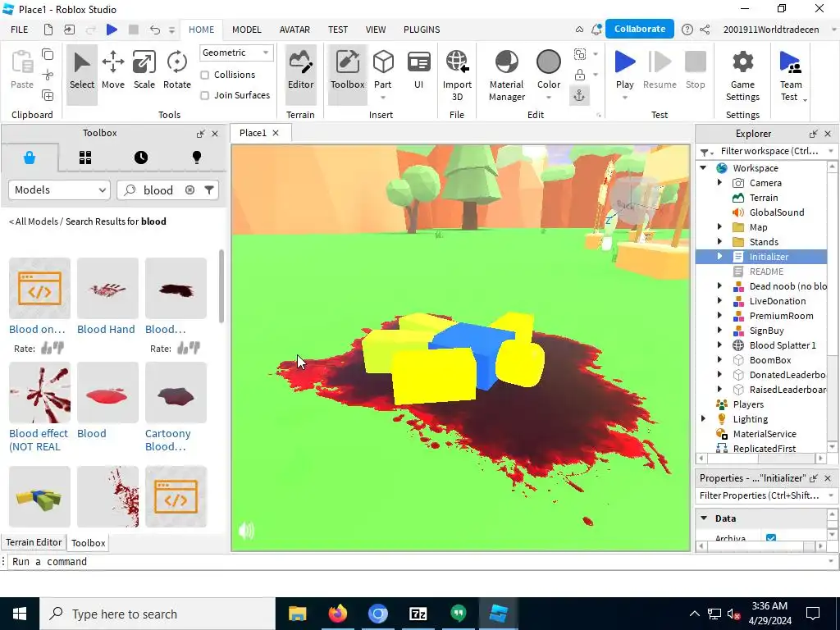Expand the Camera node
The image size is (840, 630).
(x=719, y=183)
